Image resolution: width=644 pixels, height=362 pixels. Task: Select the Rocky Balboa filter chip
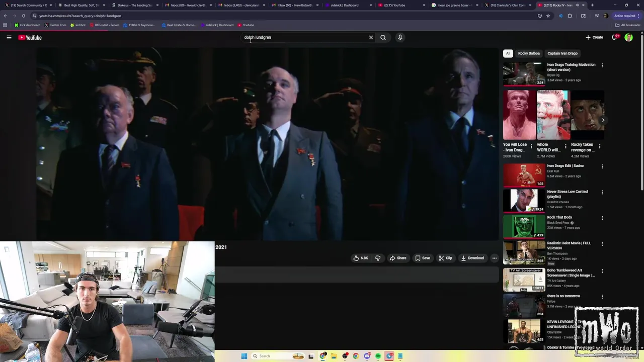(x=529, y=53)
